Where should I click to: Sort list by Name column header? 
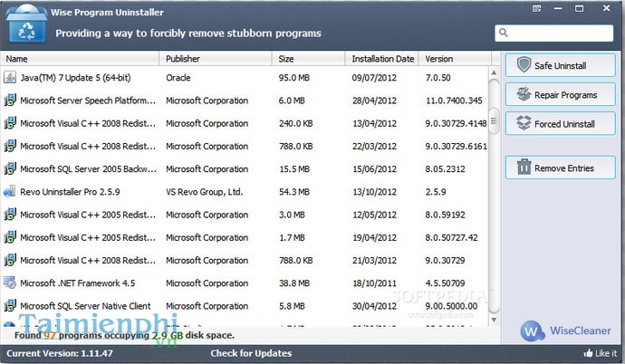(80, 59)
